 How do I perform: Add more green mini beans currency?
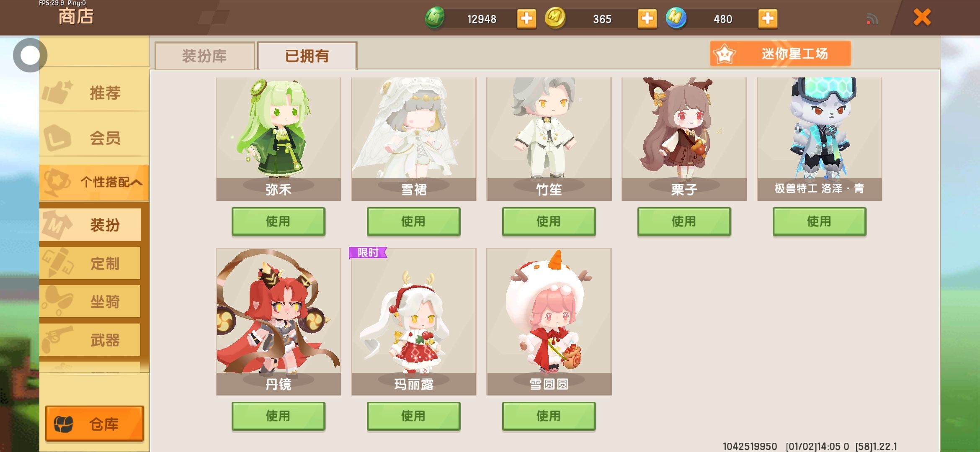(x=526, y=18)
